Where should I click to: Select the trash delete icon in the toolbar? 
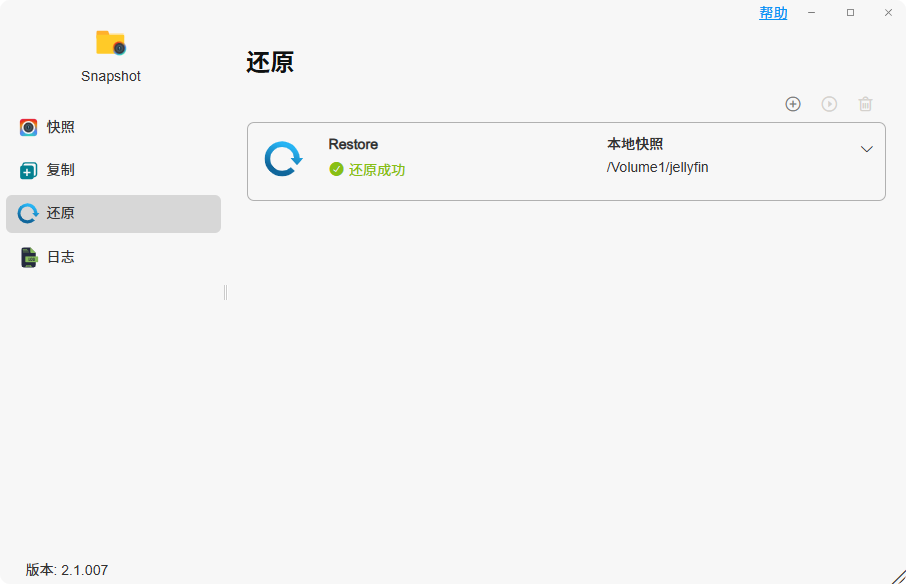865,104
